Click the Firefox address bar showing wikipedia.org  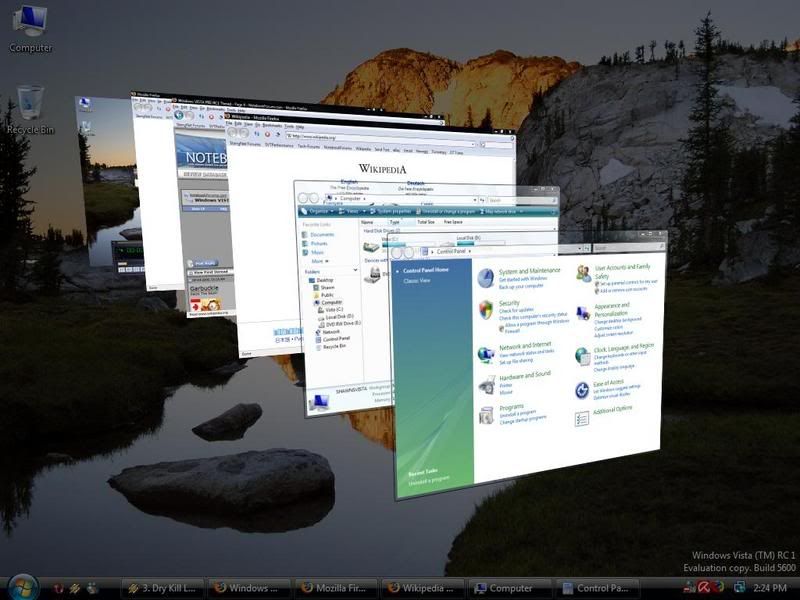(x=383, y=138)
